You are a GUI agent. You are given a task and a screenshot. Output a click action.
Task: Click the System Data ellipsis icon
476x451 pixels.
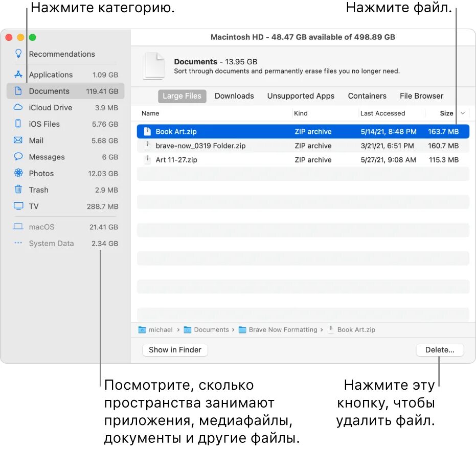click(x=18, y=243)
